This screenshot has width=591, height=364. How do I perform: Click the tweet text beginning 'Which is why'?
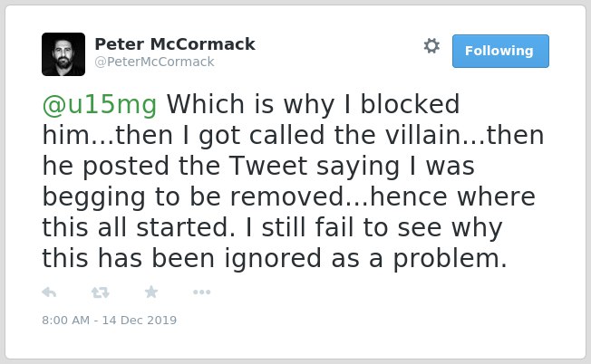coord(294,181)
